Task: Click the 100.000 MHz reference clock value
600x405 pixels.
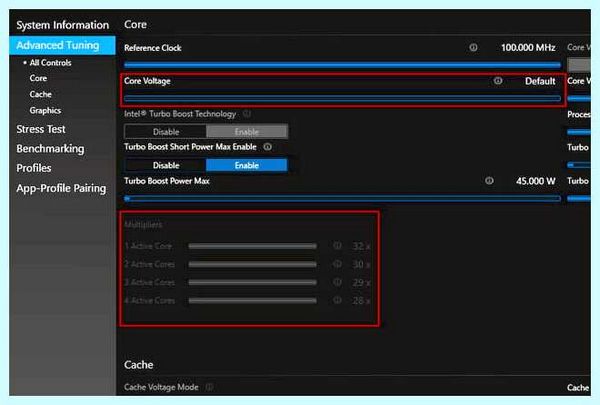Action: coord(528,47)
